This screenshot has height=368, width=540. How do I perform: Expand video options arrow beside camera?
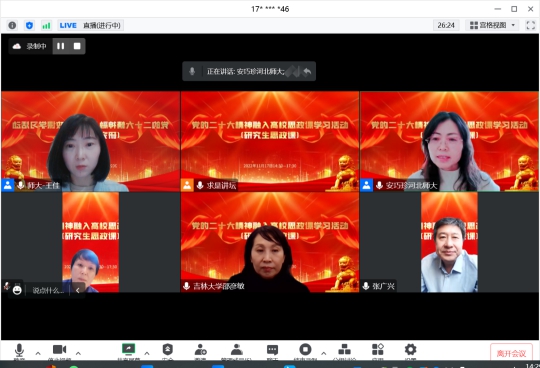(x=78, y=353)
